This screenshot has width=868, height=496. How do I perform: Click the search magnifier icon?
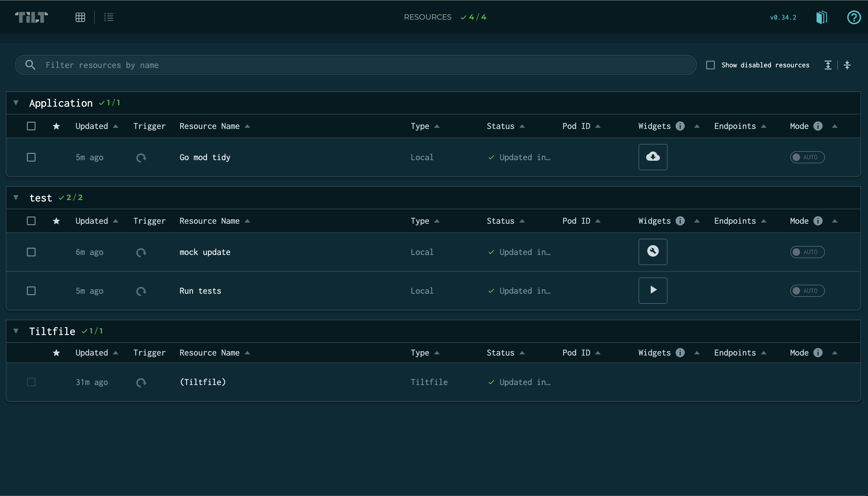click(x=30, y=65)
